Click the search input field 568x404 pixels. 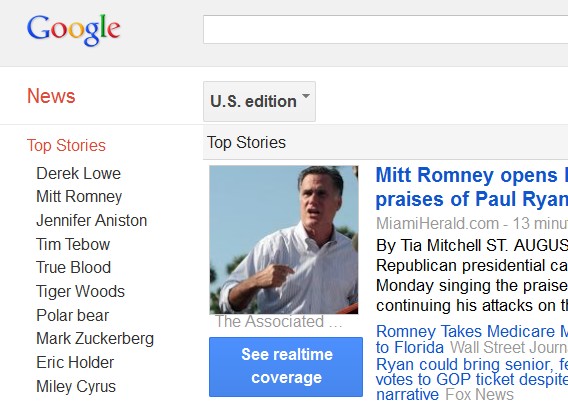coord(385,29)
